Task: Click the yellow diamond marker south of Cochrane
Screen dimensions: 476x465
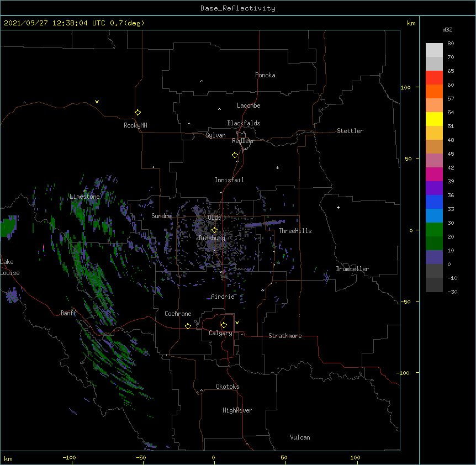Action: (188, 326)
